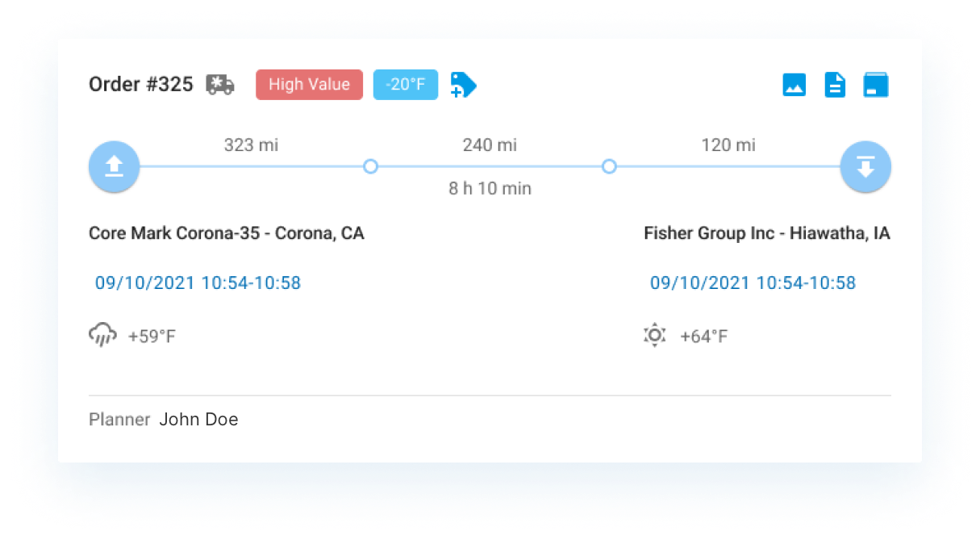This screenshot has height=540, width=980.
Task: Open the document attachment icon
Action: [x=835, y=84]
